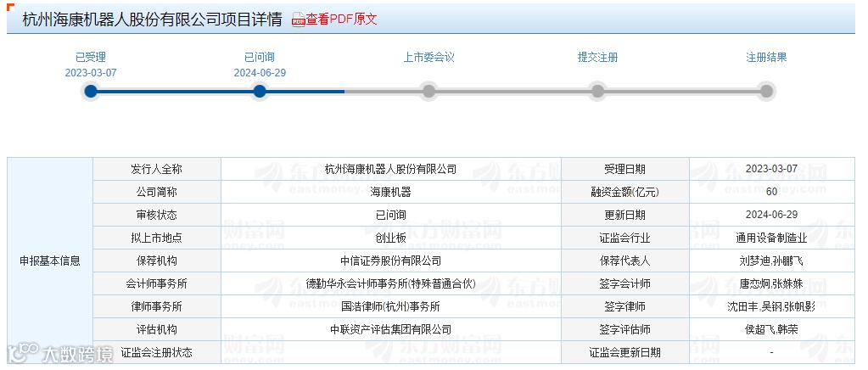Click the 上市委会议 stage marker circle

pyautogui.click(x=428, y=92)
